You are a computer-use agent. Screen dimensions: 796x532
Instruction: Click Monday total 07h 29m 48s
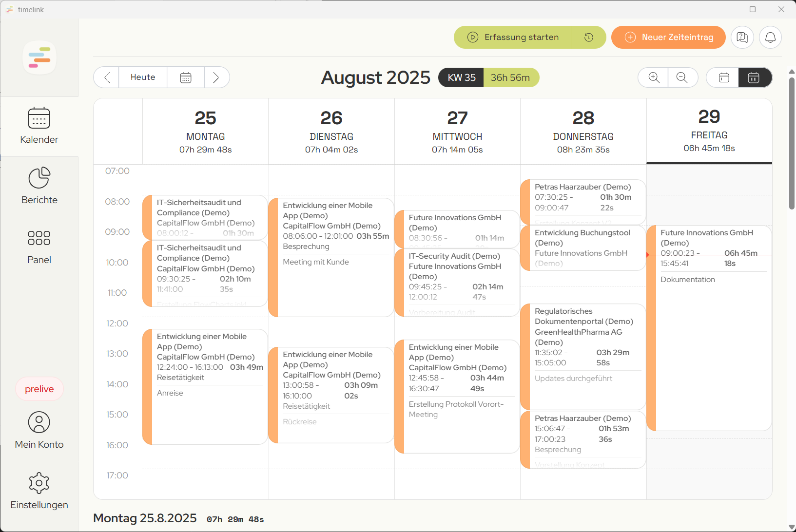tap(205, 150)
